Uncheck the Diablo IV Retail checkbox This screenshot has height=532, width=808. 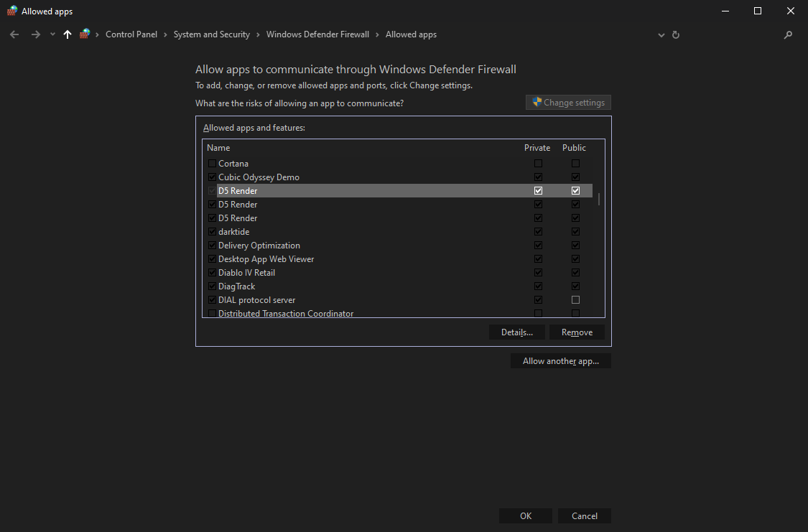[212, 272]
